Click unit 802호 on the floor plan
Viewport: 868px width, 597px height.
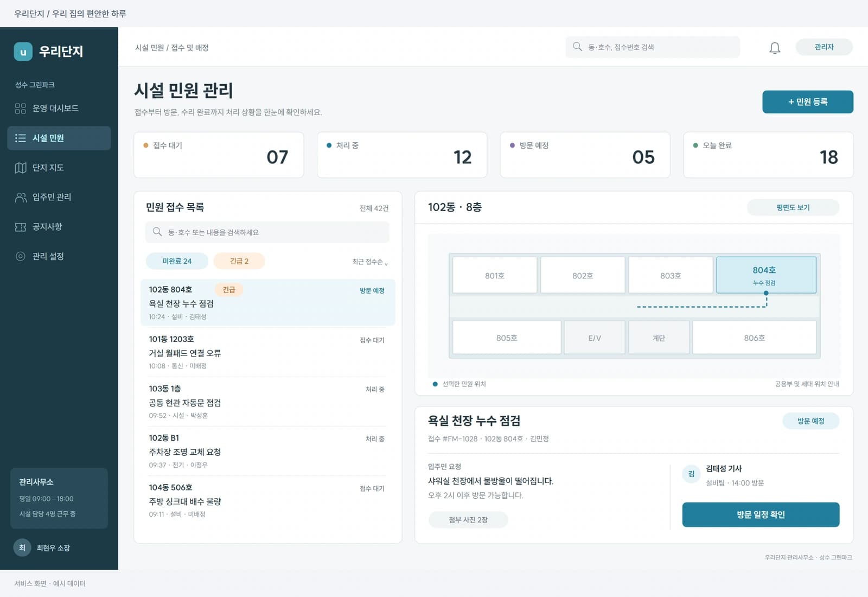pyautogui.click(x=583, y=275)
